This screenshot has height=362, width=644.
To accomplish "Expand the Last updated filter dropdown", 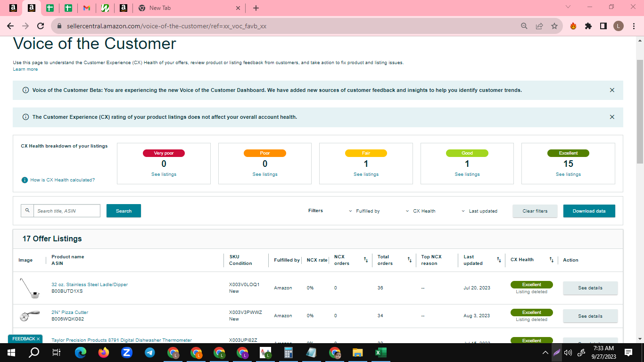I will 479,211.
